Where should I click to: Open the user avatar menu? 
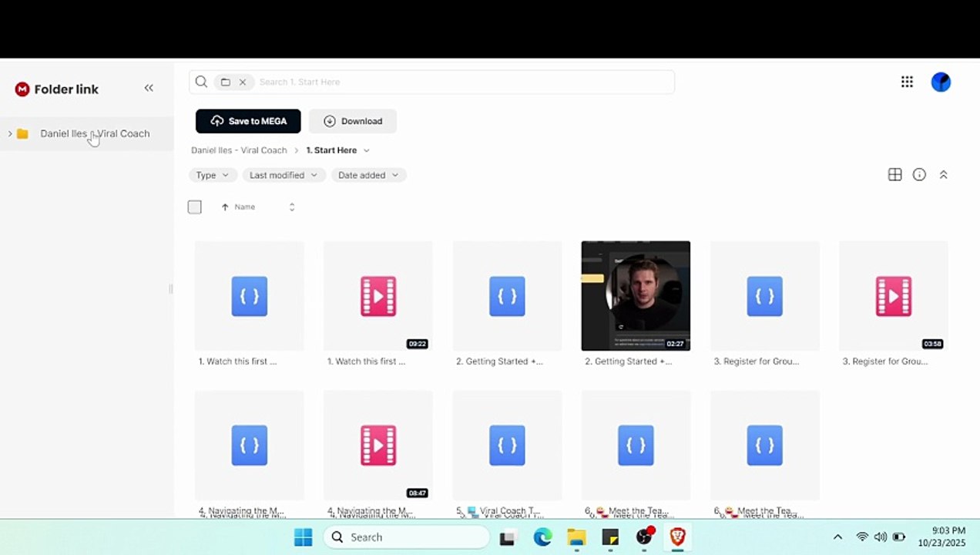(941, 82)
